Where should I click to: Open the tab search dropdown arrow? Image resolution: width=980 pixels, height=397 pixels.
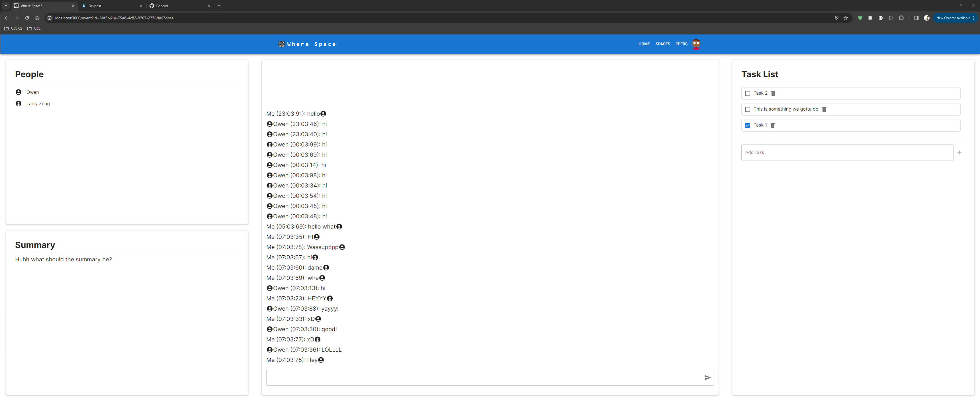[x=6, y=6]
